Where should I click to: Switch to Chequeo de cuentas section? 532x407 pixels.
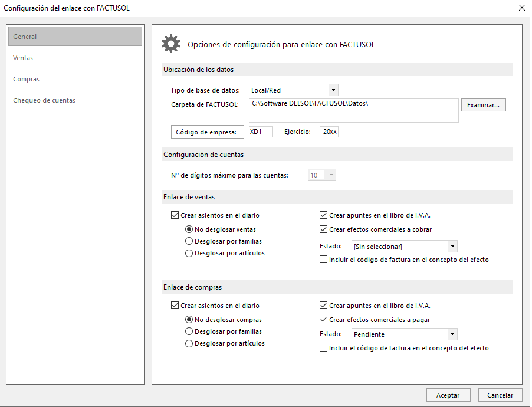tap(44, 100)
